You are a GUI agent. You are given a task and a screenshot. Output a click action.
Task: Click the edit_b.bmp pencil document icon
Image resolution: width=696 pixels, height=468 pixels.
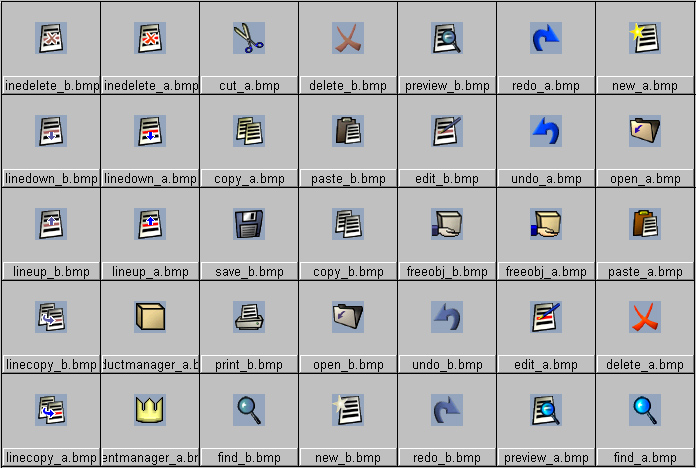tap(447, 131)
